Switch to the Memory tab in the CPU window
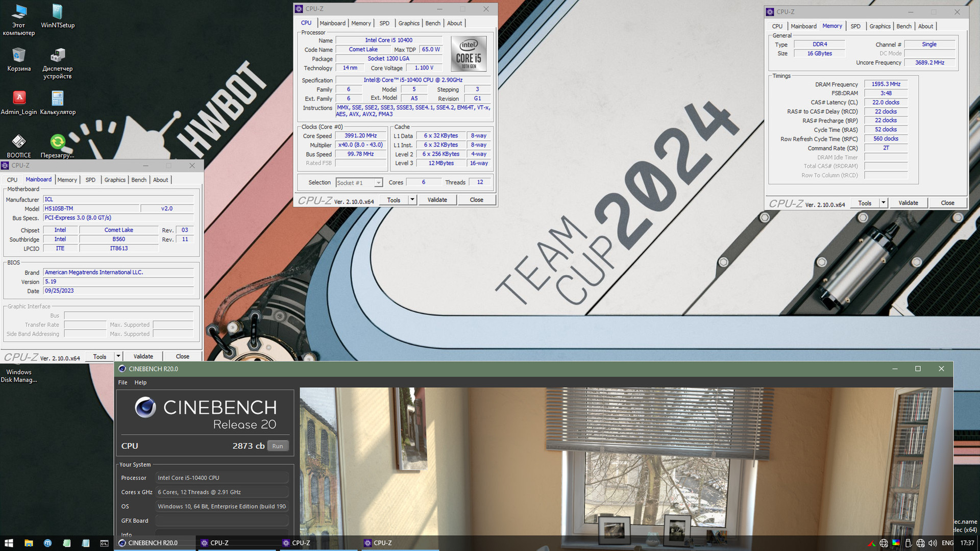980x551 pixels. click(x=361, y=23)
